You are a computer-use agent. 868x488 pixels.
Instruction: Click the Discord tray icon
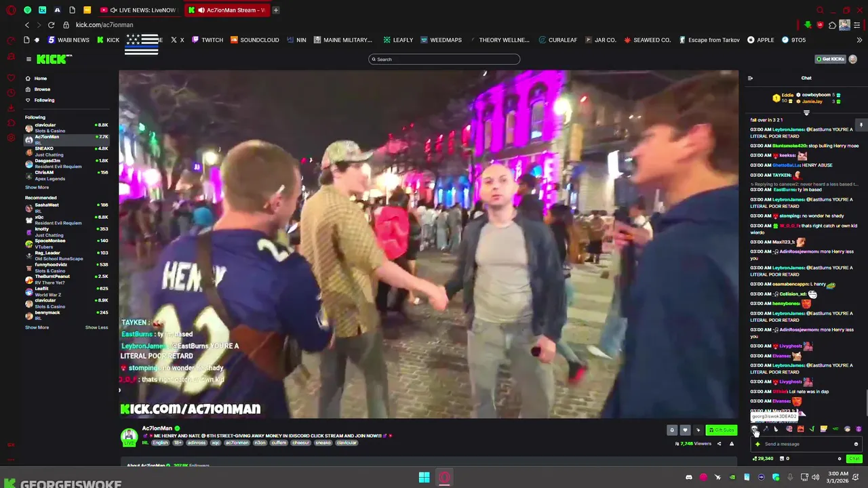(689, 477)
